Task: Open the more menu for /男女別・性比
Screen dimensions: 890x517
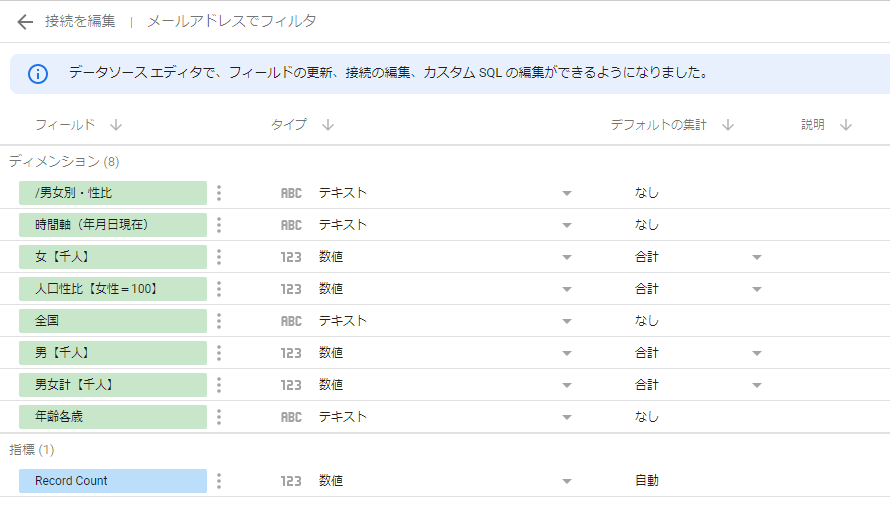Action: [x=219, y=193]
